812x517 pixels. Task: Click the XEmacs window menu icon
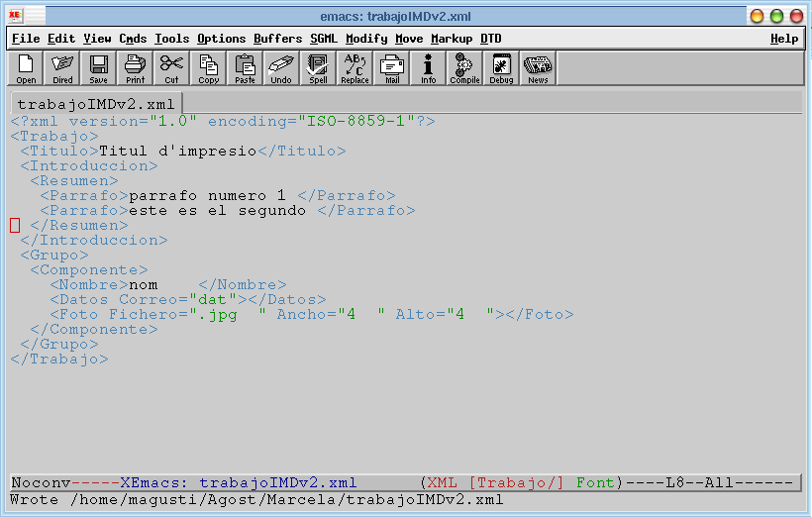click(x=15, y=16)
